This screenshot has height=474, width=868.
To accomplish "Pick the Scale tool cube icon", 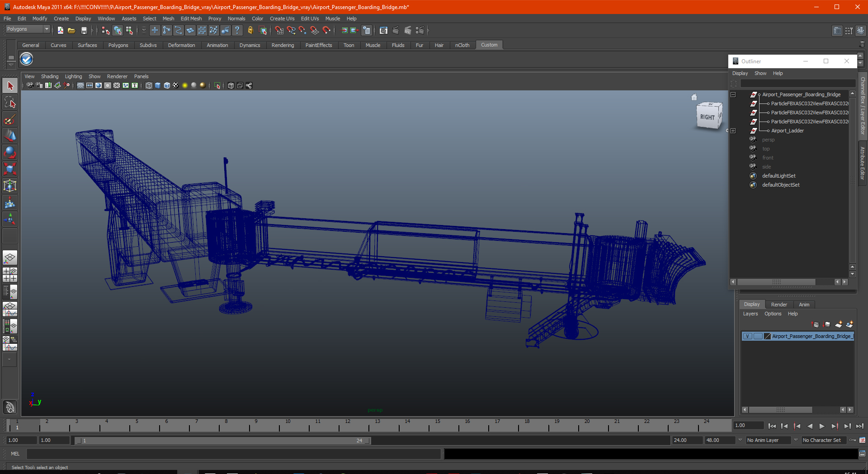I will 10,169.
